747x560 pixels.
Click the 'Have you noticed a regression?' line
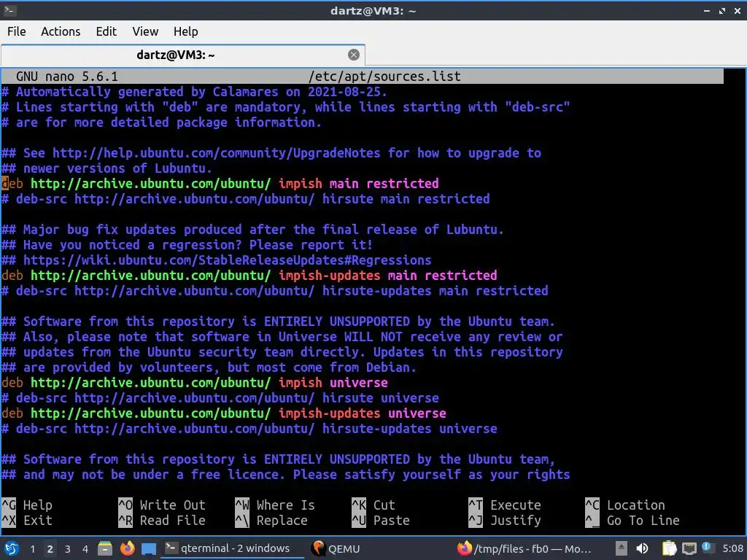click(x=187, y=245)
